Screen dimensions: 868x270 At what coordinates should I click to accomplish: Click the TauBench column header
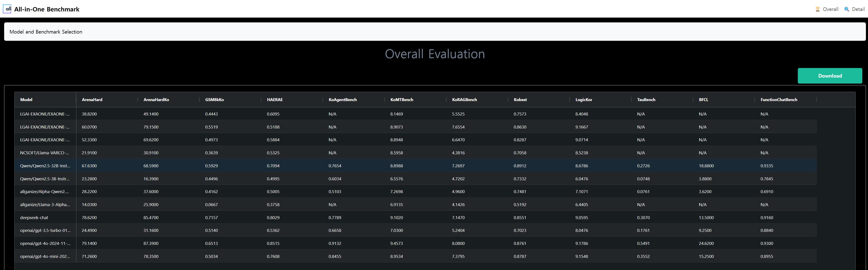point(646,100)
